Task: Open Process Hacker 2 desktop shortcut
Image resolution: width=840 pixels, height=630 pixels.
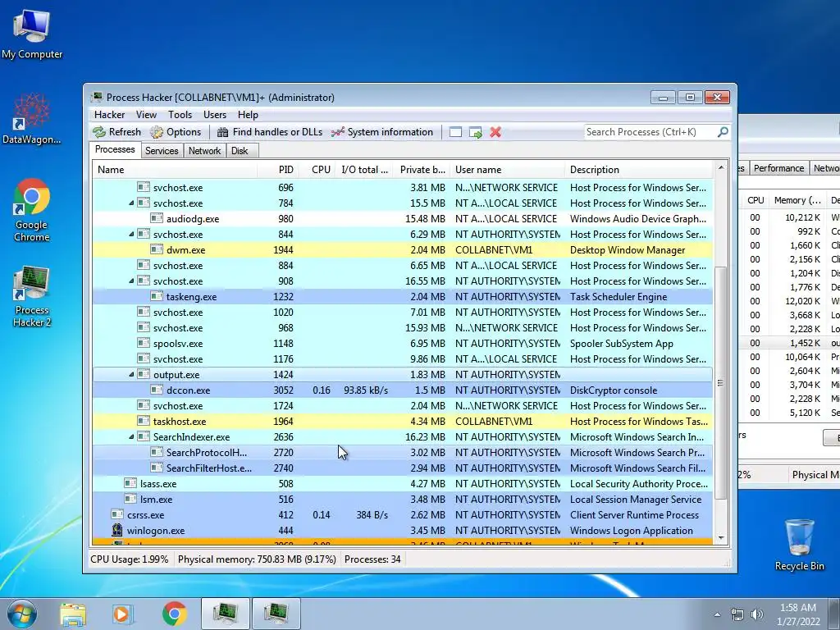Action: 32,295
